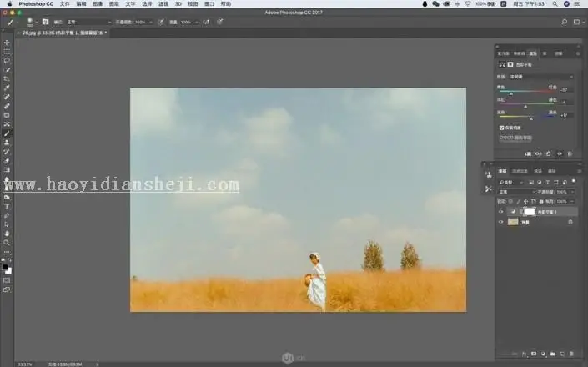
Task: Toggle Preserve Luminosity checkbox
Action: coord(502,128)
